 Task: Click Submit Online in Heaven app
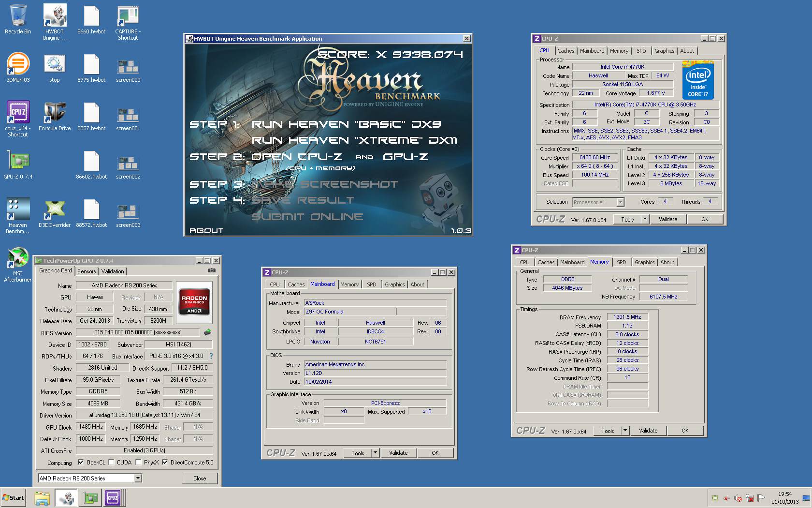coord(307,216)
